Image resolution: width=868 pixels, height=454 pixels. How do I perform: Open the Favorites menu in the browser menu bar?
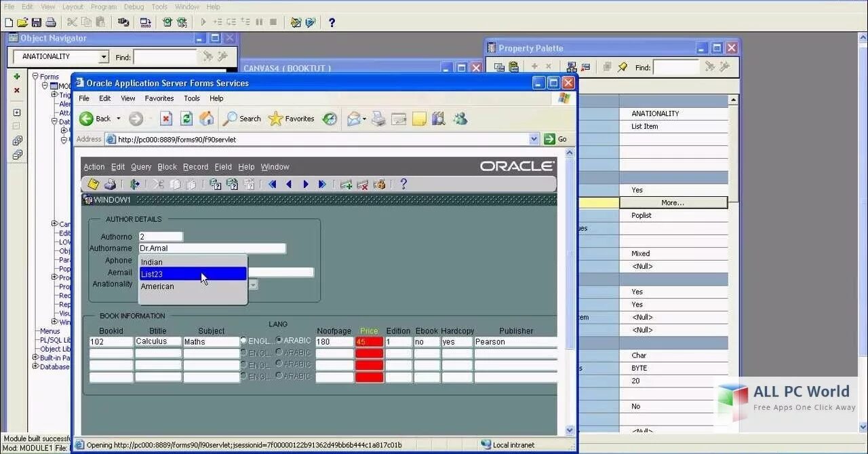[x=159, y=98]
